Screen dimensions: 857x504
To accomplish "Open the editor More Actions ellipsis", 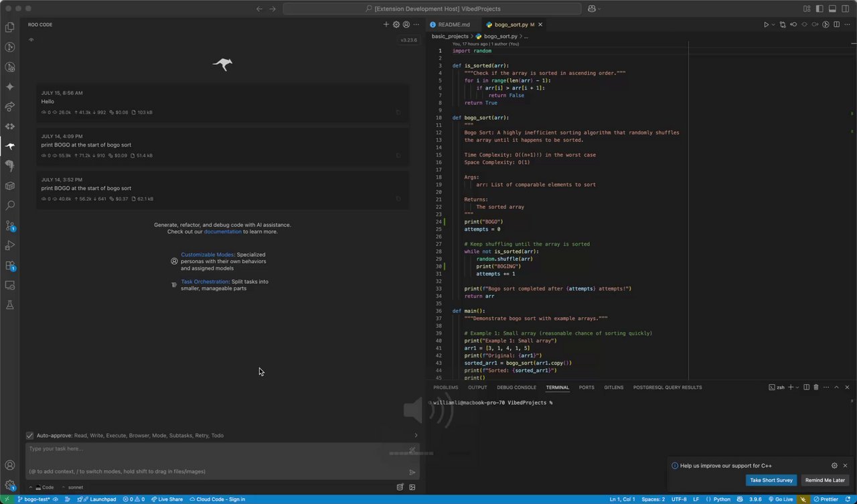I will coord(848,25).
